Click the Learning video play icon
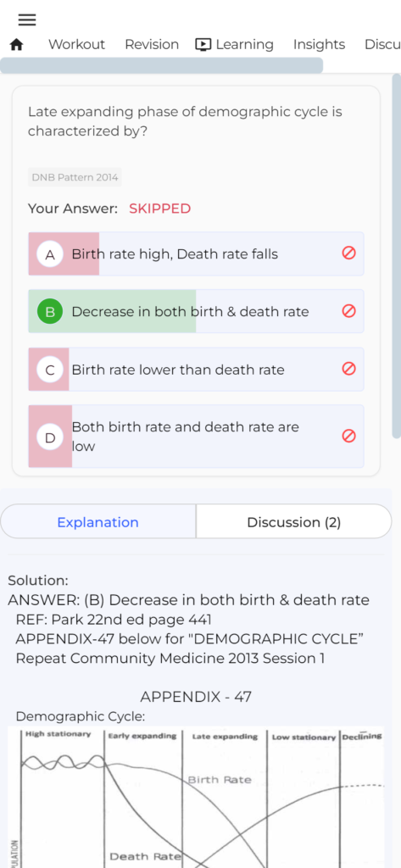This screenshot has width=401, height=868. click(x=203, y=45)
